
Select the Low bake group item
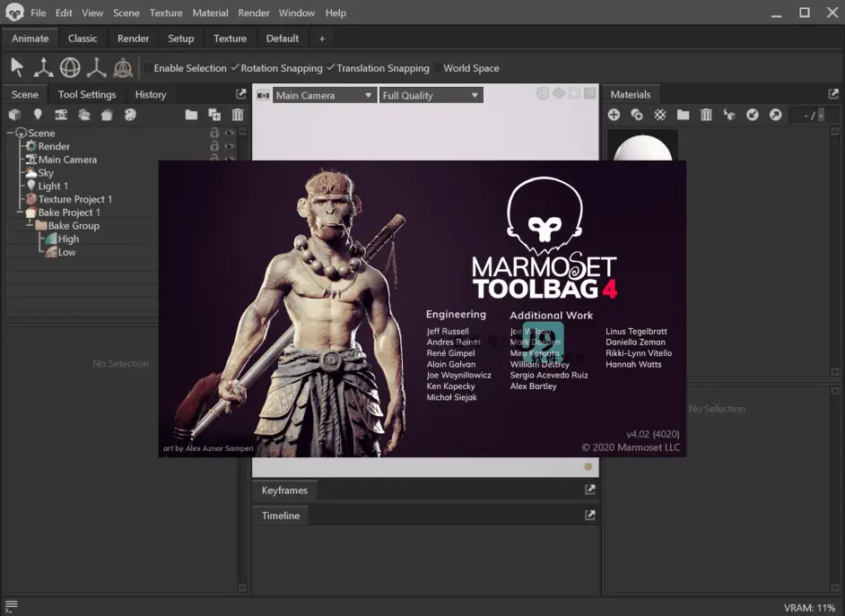(66, 252)
